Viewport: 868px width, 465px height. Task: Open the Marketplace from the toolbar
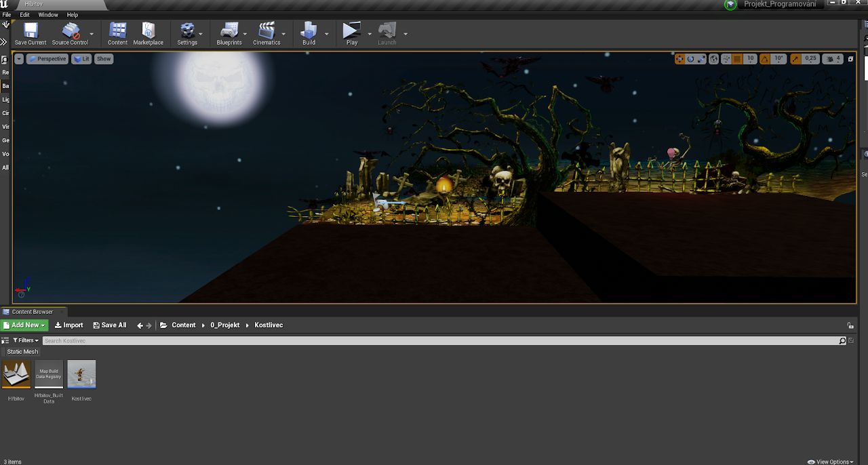(148, 32)
